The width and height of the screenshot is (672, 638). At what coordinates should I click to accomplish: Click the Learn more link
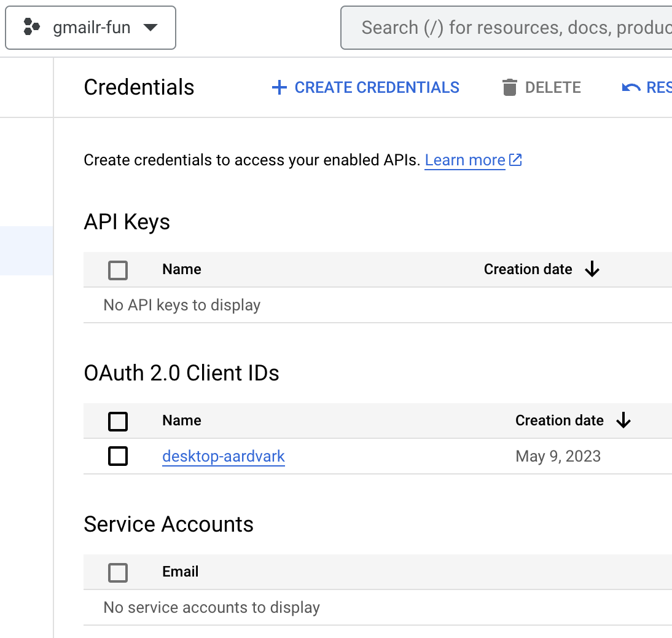coord(464,160)
